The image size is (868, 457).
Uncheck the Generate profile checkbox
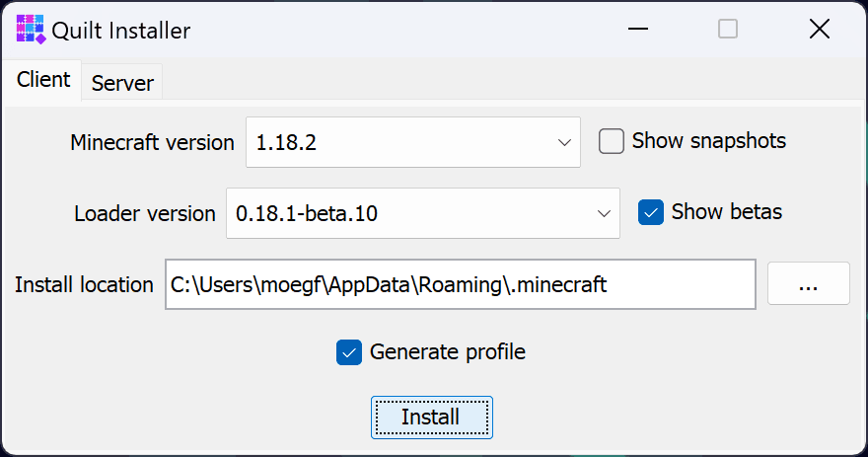[x=349, y=352]
